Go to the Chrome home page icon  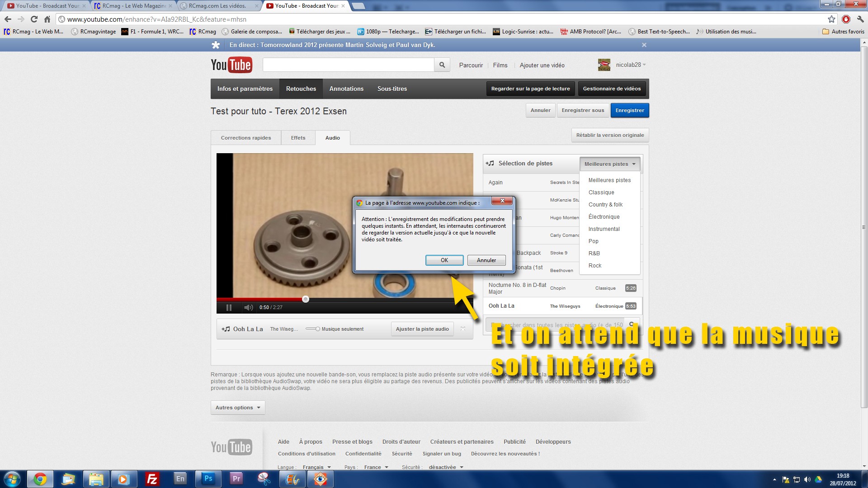click(47, 19)
